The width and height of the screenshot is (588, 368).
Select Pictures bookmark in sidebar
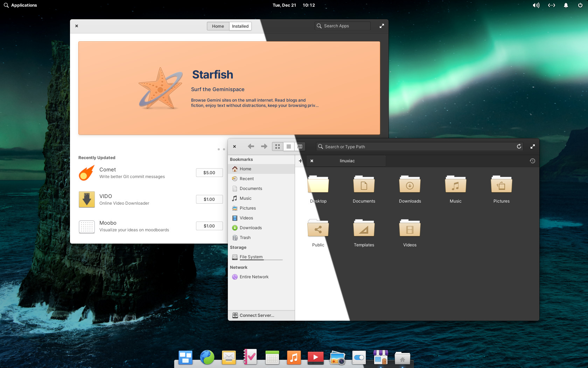pyautogui.click(x=261, y=208)
